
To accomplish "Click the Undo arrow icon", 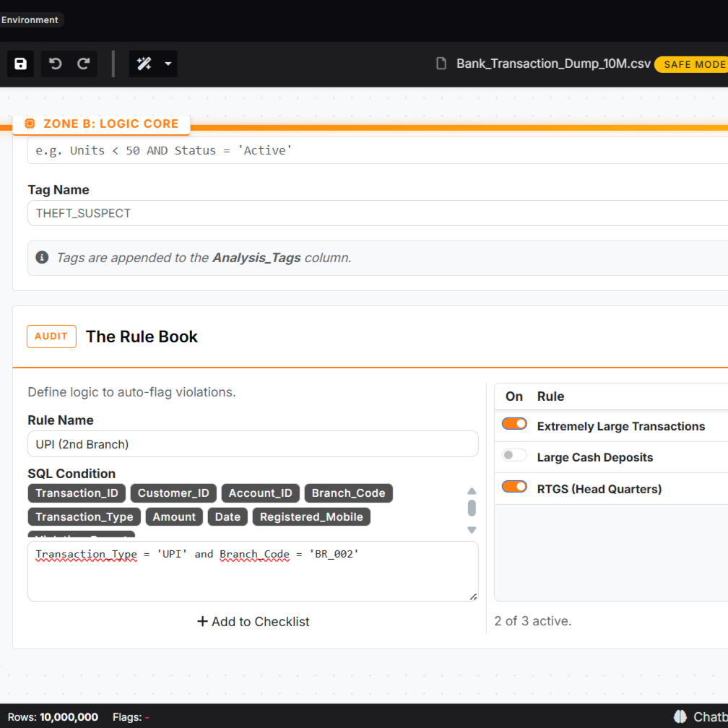I will click(x=55, y=64).
